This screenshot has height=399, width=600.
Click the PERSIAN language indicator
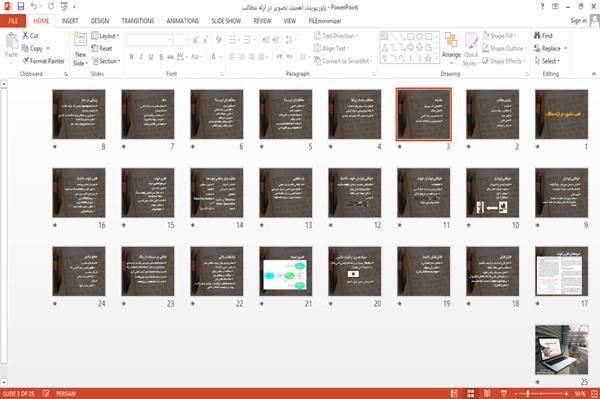(x=66, y=393)
